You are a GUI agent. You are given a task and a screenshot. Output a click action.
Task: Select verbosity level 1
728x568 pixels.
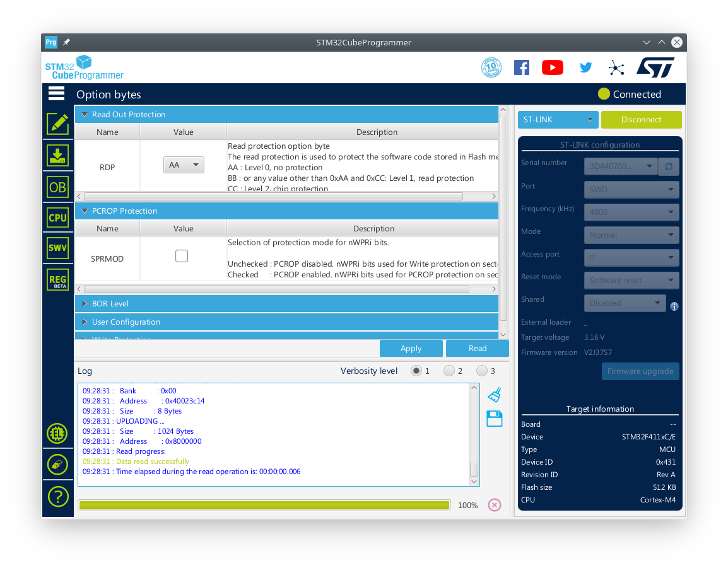416,371
